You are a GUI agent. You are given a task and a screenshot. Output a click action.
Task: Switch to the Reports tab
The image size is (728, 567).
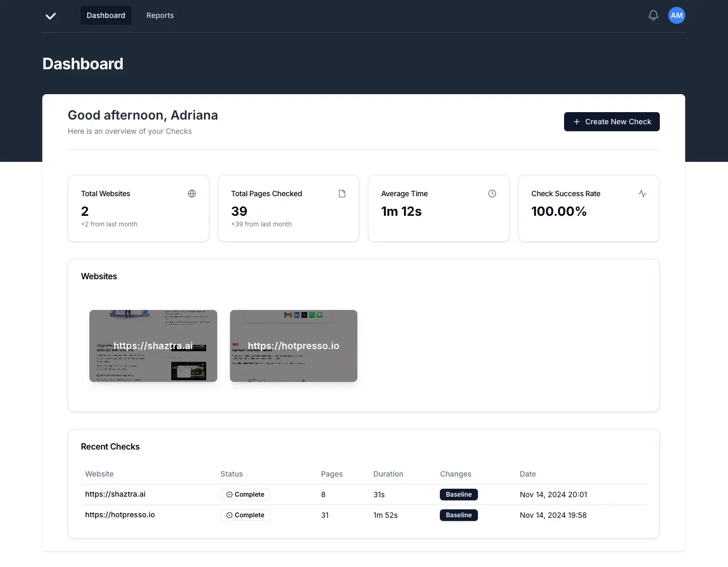160,15
